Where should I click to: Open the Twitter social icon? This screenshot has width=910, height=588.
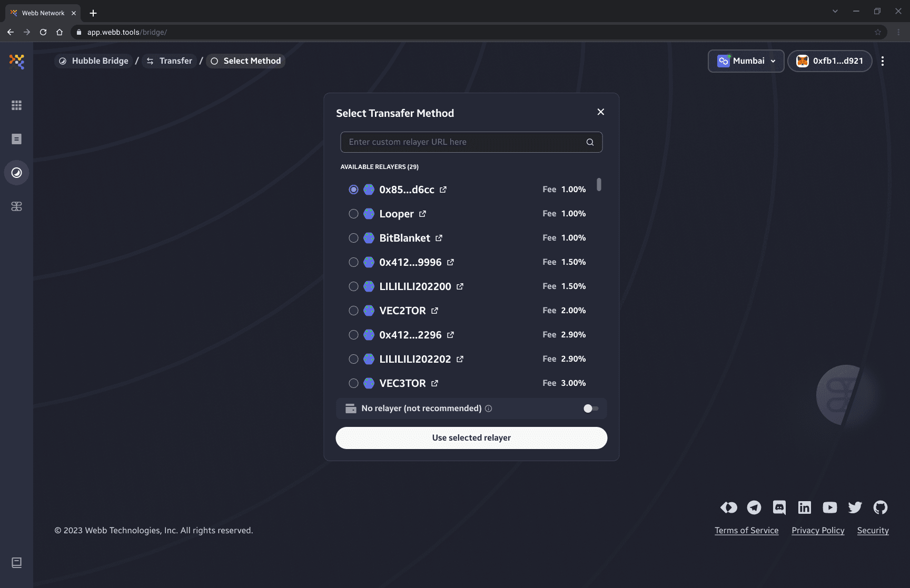[x=855, y=507]
